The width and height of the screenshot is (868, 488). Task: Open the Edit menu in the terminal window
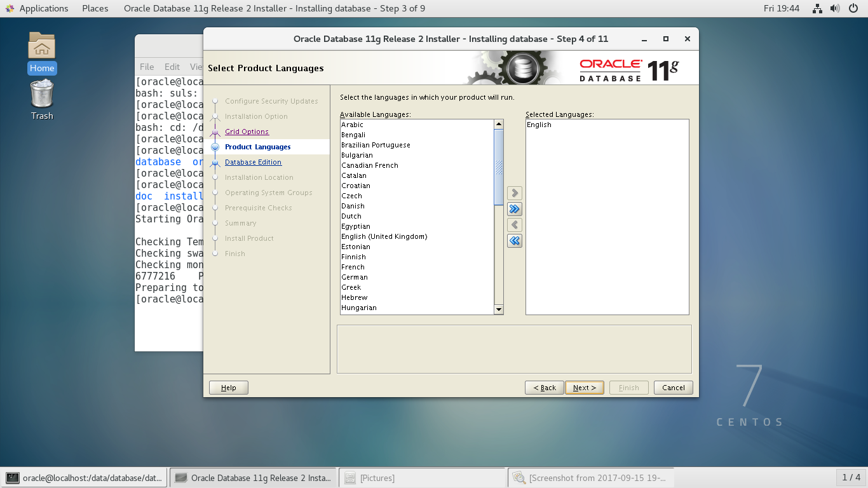(x=172, y=67)
